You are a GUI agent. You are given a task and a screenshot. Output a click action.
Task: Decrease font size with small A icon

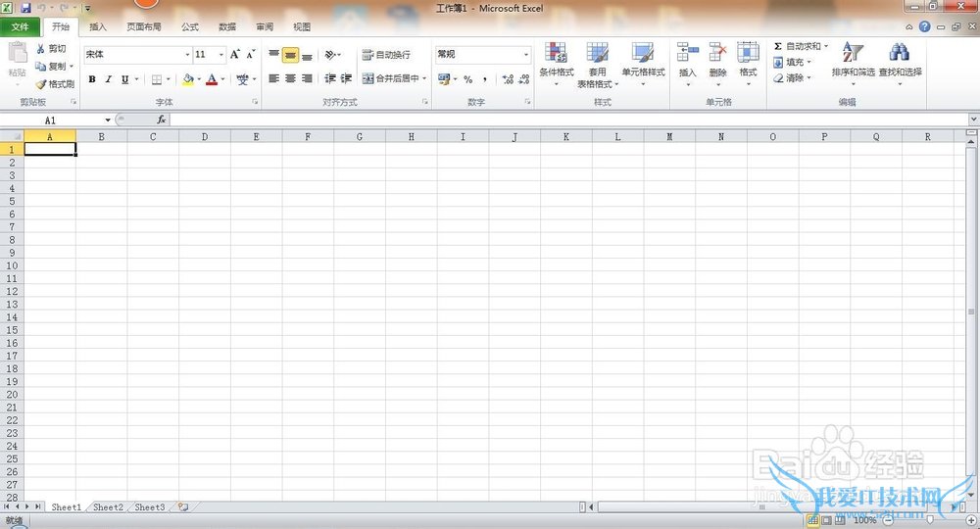coord(250,54)
